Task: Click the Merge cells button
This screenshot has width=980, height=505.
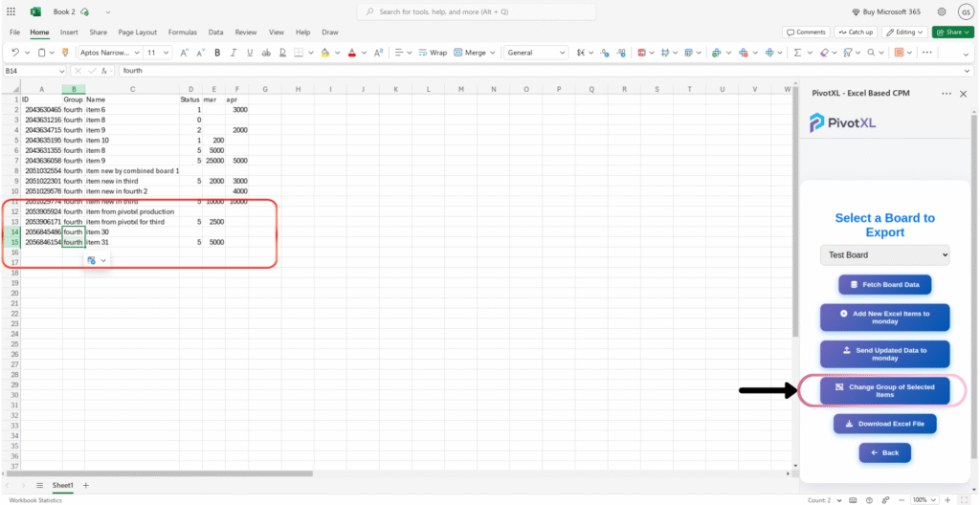Action: tap(470, 53)
